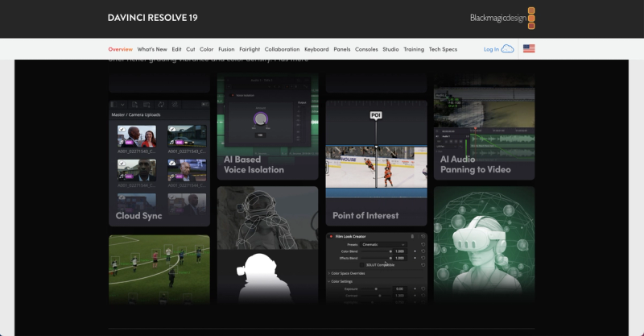Open the Consoles tab
The width and height of the screenshot is (644, 336).
(366, 49)
